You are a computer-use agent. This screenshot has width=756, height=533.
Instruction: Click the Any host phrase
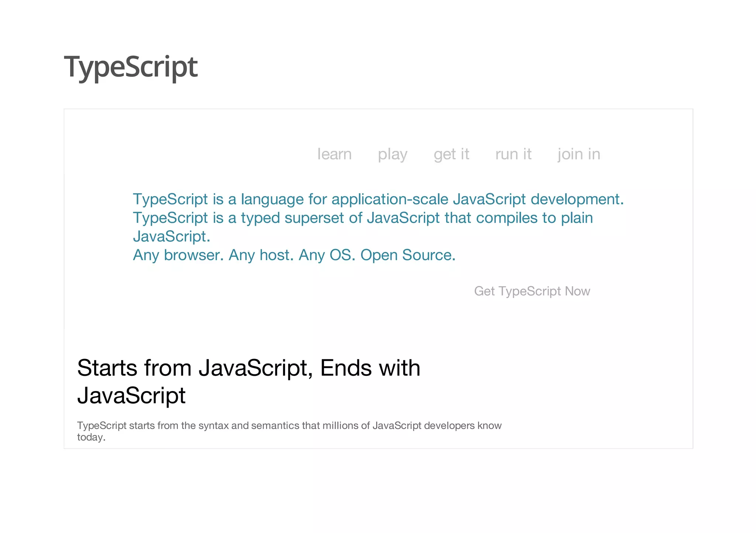coord(261,255)
